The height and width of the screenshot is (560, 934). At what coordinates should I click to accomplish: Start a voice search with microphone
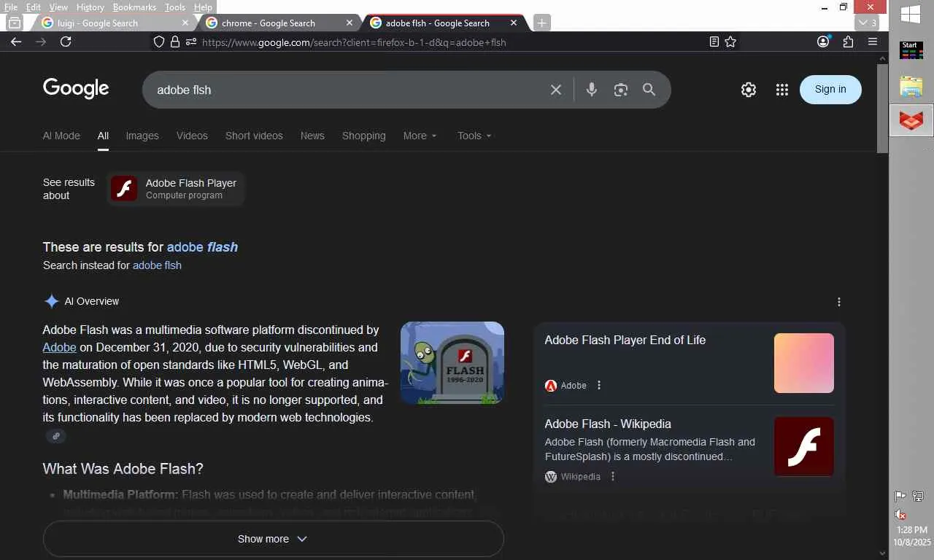592,90
